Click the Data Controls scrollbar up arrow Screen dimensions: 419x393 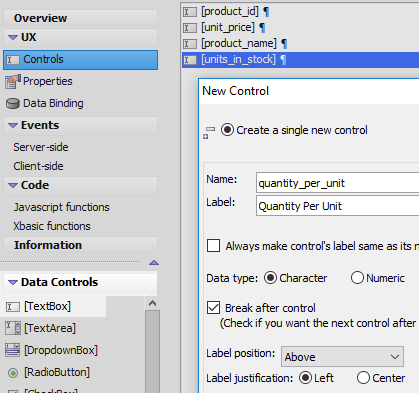pyautogui.click(x=153, y=303)
